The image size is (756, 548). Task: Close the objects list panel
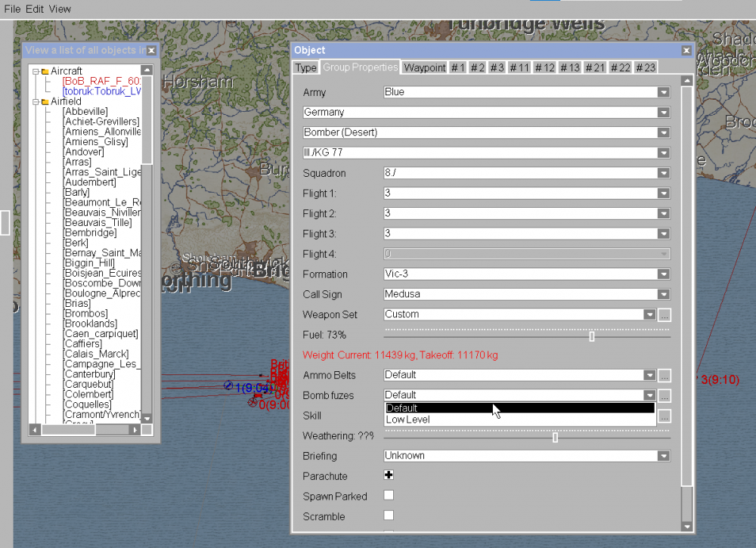(151, 51)
